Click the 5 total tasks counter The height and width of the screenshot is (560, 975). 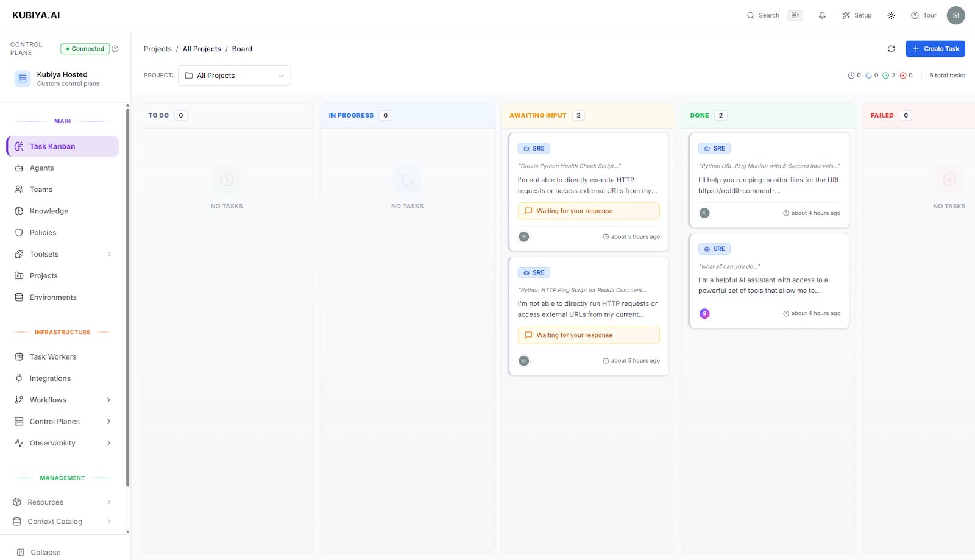[947, 76]
